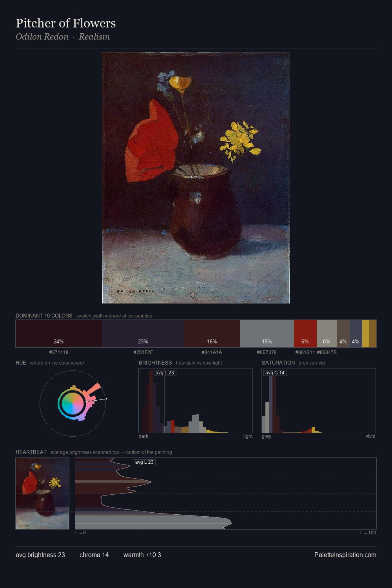Select the red 6% swatch #861B11
Image resolution: width=392 pixels, height=588 pixels.
click(305, 334)
